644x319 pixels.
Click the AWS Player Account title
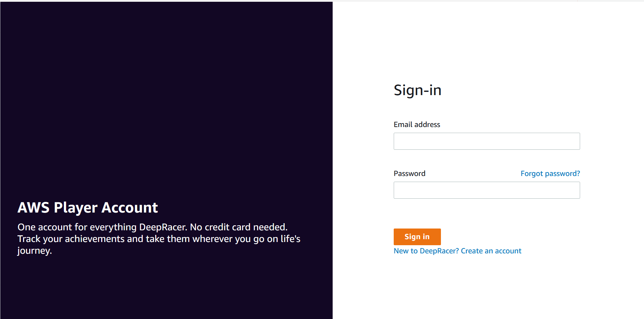(x=88, y=208)
